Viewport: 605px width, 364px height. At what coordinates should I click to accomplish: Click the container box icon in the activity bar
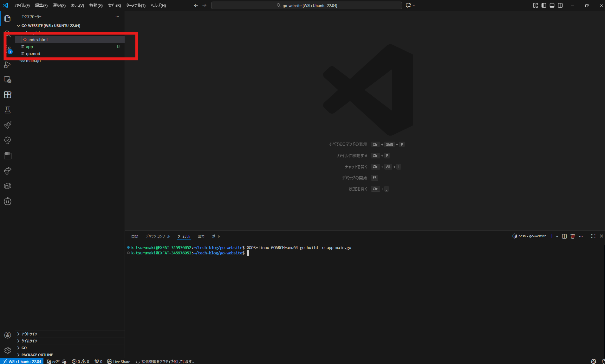[8, 186]
